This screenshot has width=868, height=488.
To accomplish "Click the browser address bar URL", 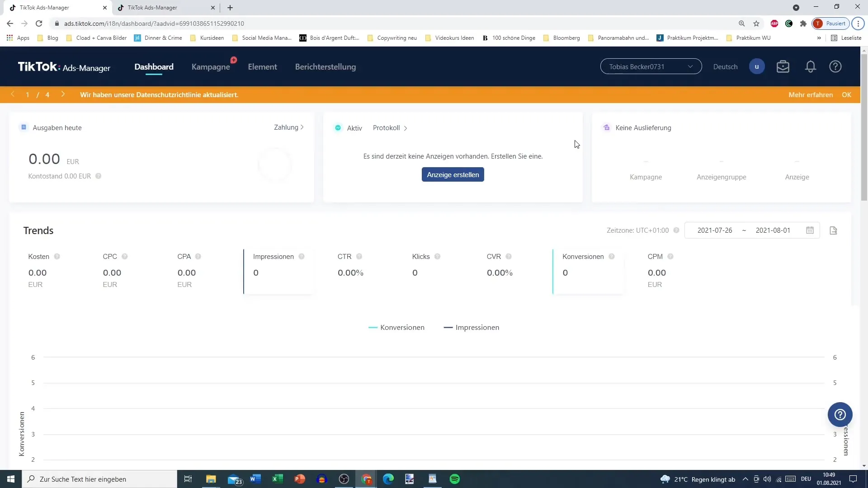I will pyautogui.click(x=154, y=23).
